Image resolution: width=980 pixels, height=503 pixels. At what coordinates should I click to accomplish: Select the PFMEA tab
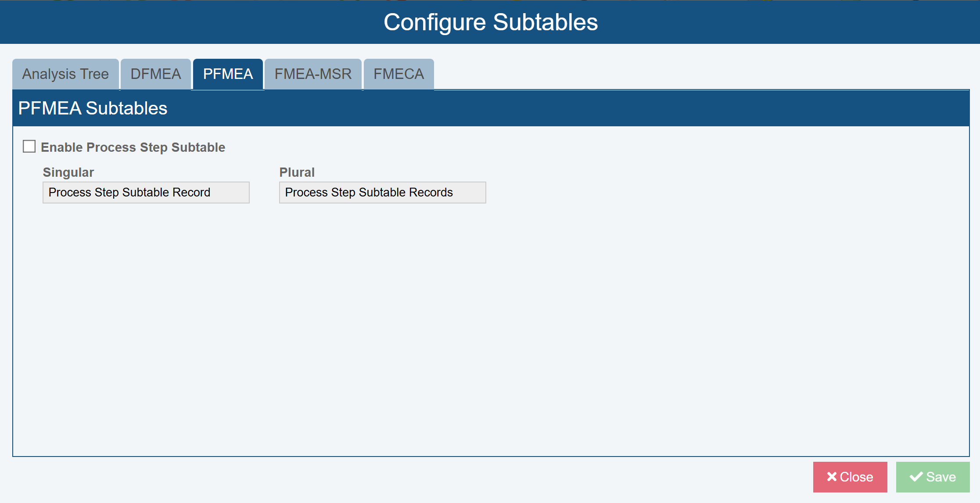coord(228,74)
